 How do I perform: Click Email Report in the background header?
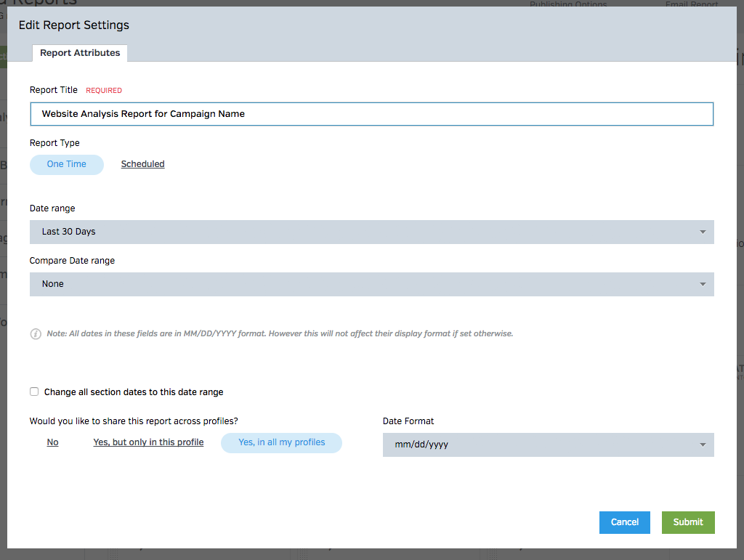(x=691, y=5)
